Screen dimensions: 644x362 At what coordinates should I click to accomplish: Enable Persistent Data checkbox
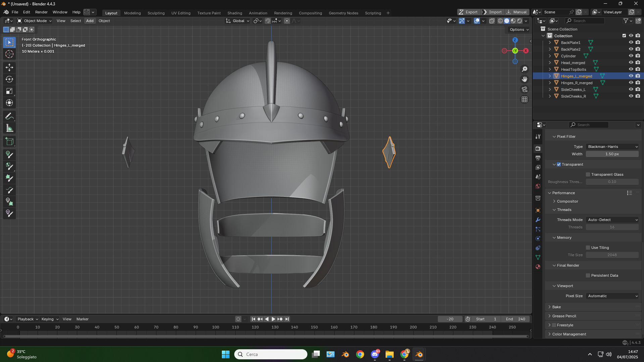tap(588, 275)
